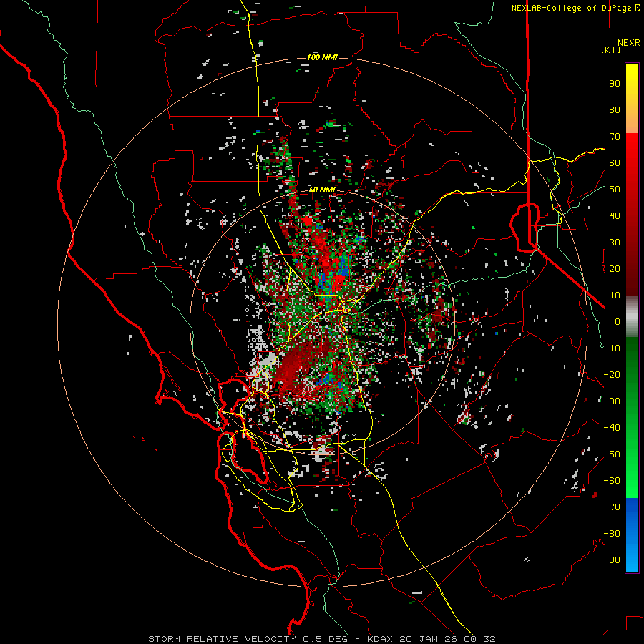Click the -90 value on the velocity scale

click(x=612, y=560)
